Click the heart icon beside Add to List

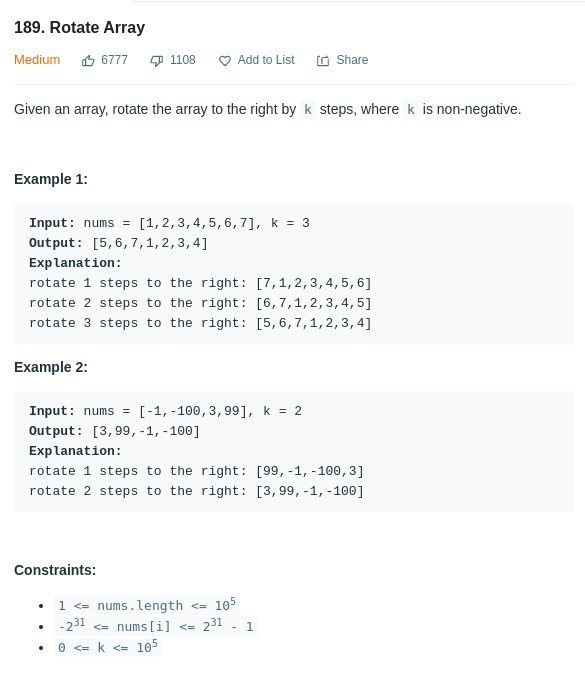225,61
